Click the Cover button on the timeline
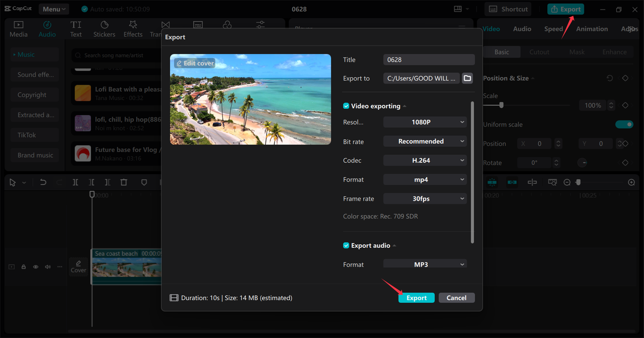Viewport: 644px width, 338px height. [x=78, y=267]
